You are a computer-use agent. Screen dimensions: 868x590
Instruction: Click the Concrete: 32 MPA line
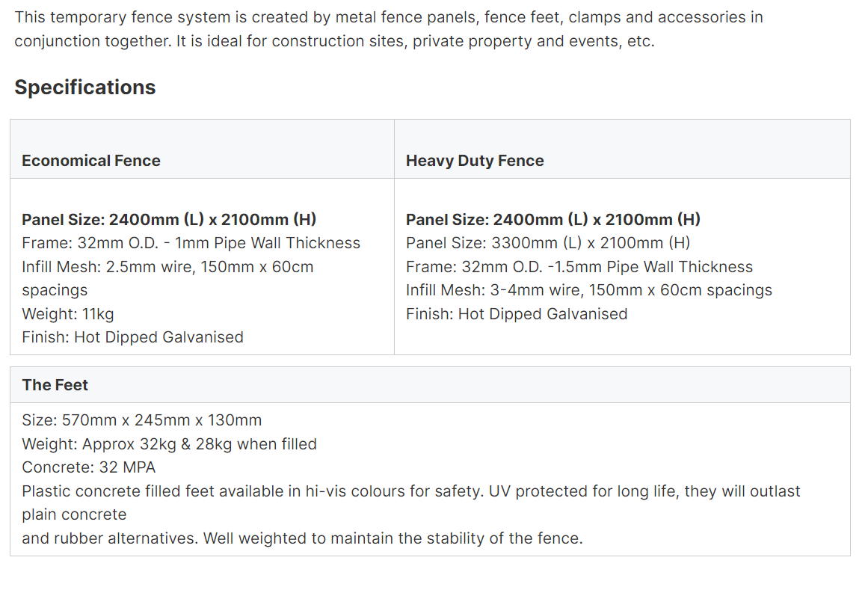click(88, 467)
